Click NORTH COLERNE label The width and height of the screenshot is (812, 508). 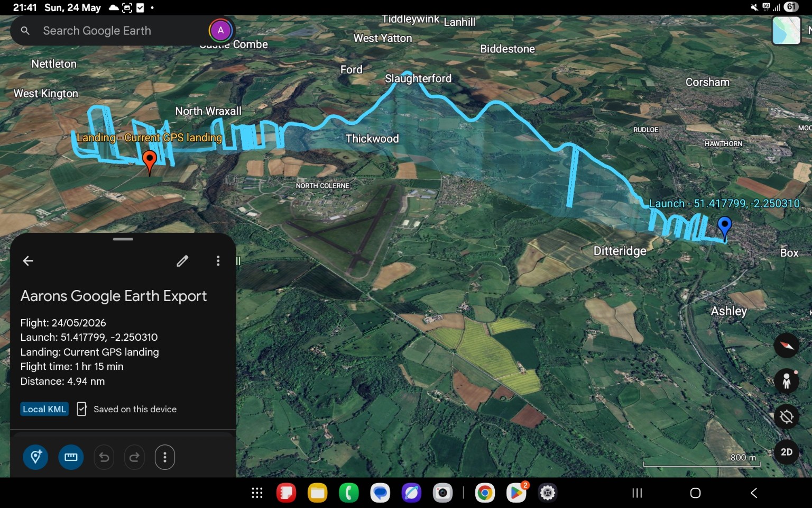[x=322, y=186]
